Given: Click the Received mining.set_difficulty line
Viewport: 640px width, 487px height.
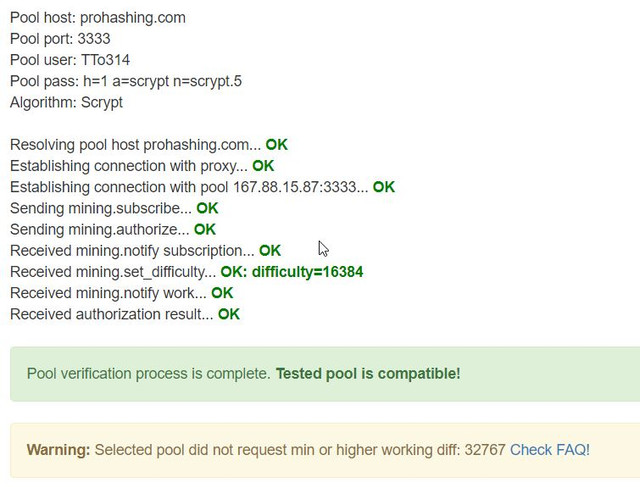Looking at the screenshot, I should click(187, 272).
